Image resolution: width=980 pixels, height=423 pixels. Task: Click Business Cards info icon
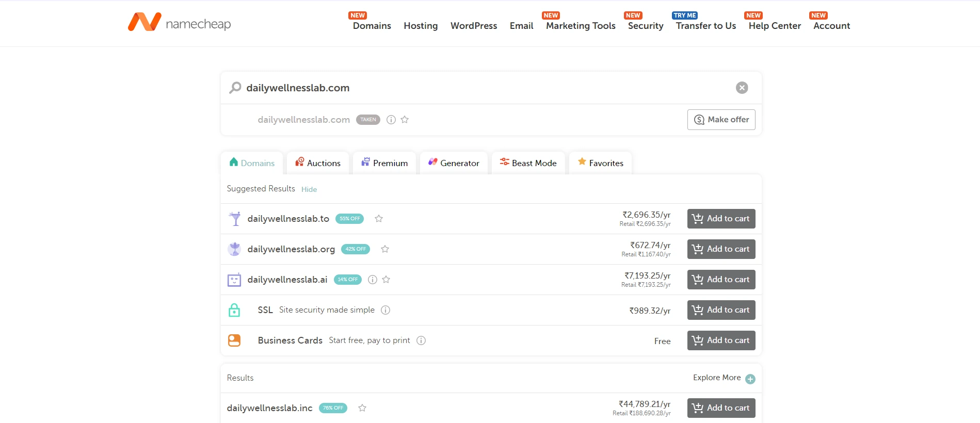[x=421, y=340]
